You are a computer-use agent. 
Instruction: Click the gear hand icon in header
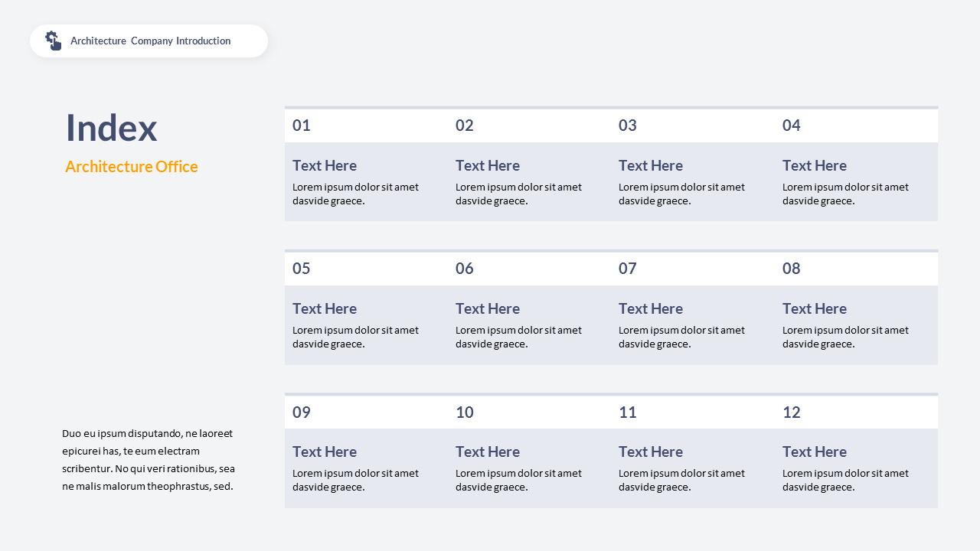(53, 41)
